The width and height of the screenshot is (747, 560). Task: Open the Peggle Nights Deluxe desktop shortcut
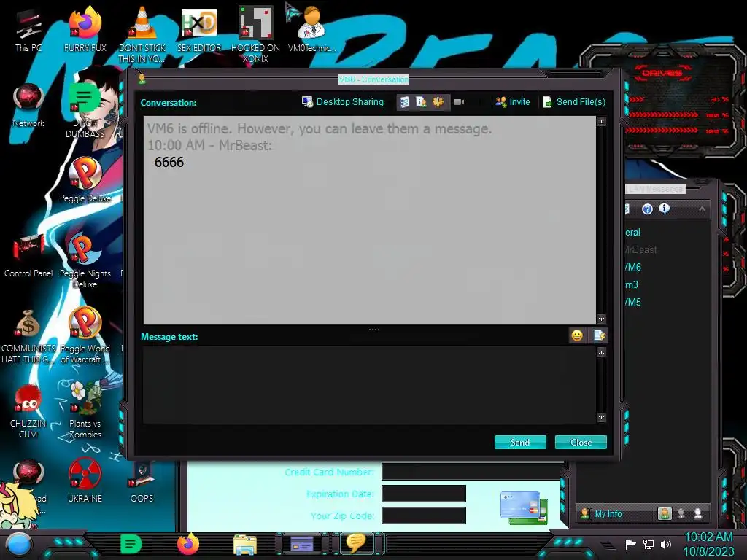point(85,261)
